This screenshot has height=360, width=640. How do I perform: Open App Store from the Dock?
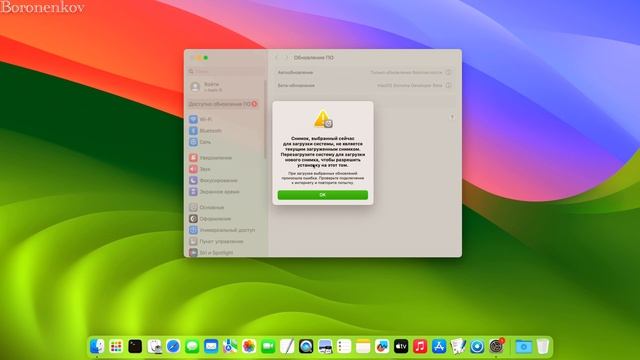click(x=439, y=347)
